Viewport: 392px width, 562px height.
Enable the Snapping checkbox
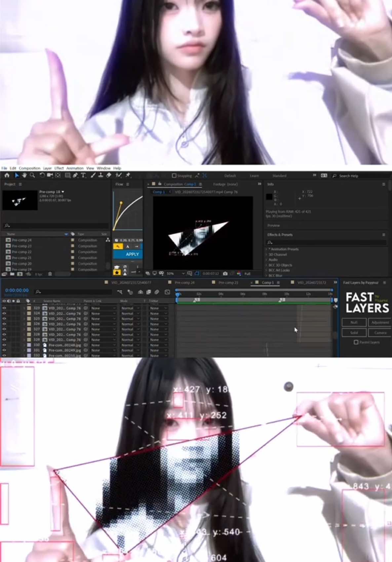(174, 176)
